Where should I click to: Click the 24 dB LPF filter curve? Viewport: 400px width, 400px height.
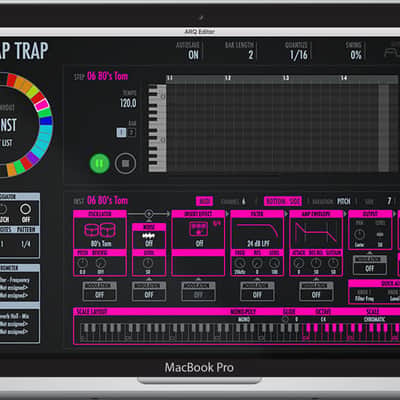pyautogui.click(x=257, y=230)
